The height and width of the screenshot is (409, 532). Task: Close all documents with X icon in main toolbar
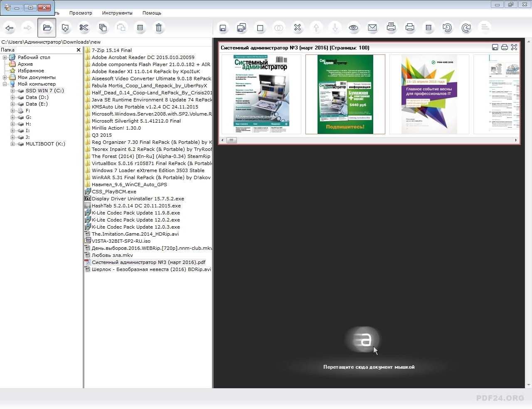(x=298, y=28)
